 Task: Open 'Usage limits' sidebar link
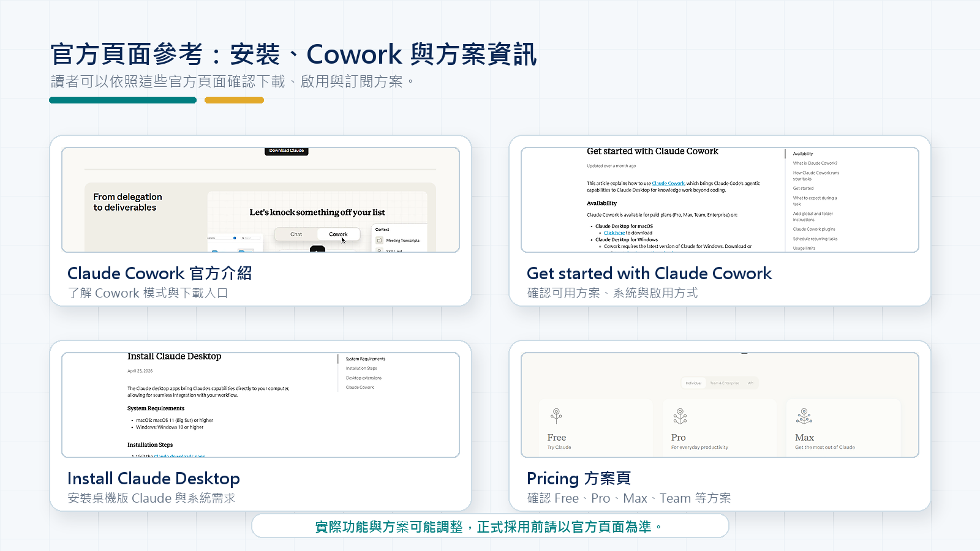804,248
